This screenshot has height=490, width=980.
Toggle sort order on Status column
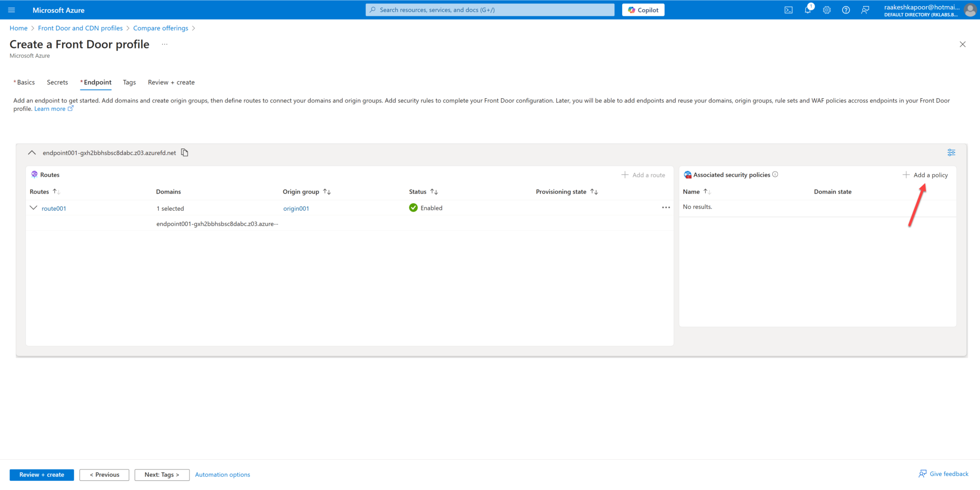tap(434, 191)
